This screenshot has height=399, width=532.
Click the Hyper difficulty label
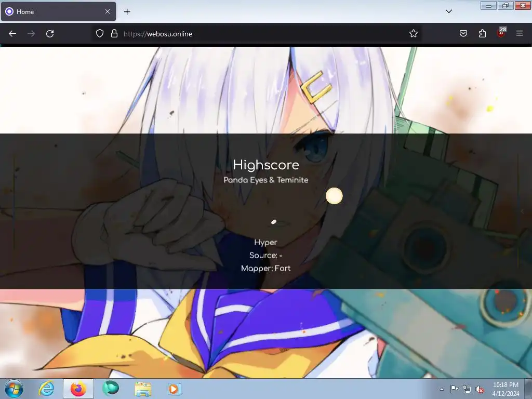pos(265,243)
